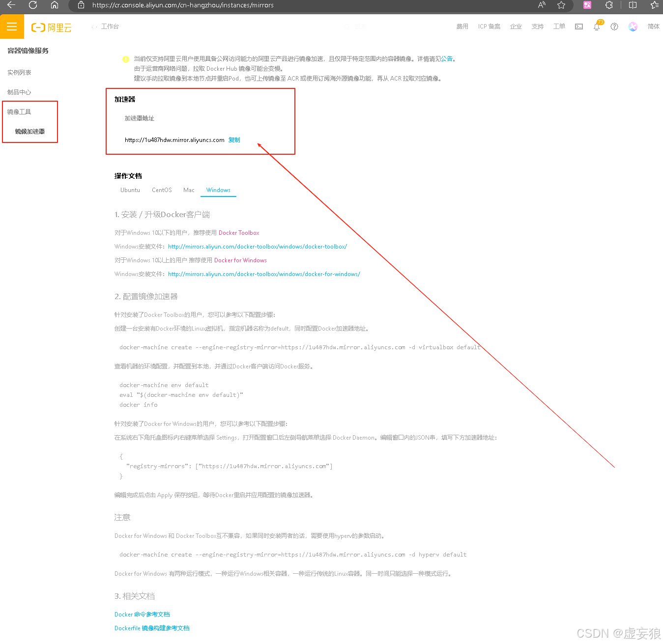Open Dockerfile 镜像构建参考文档 link
663x644 pixels.
pos(152,628)
